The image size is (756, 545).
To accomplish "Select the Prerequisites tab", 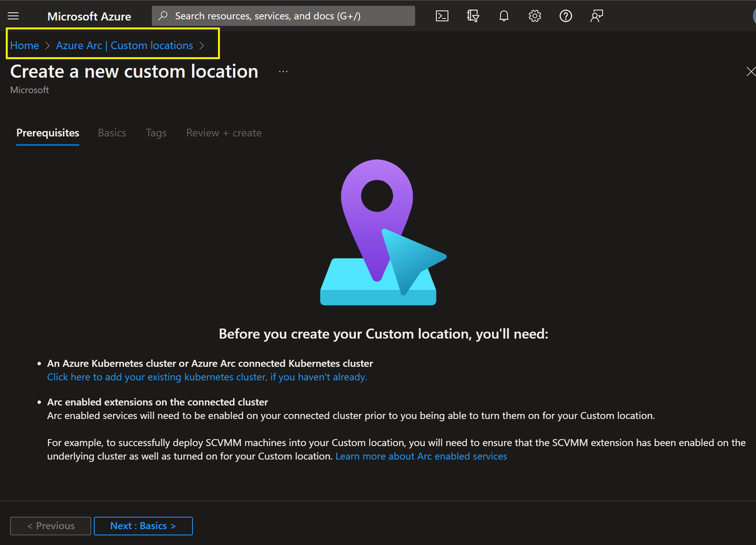I will (48, 133).
